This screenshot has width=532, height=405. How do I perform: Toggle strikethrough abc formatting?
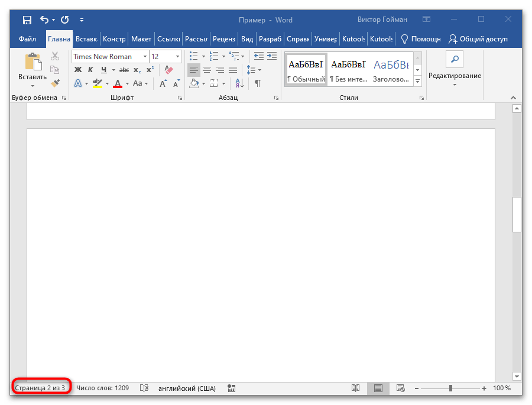124,70
